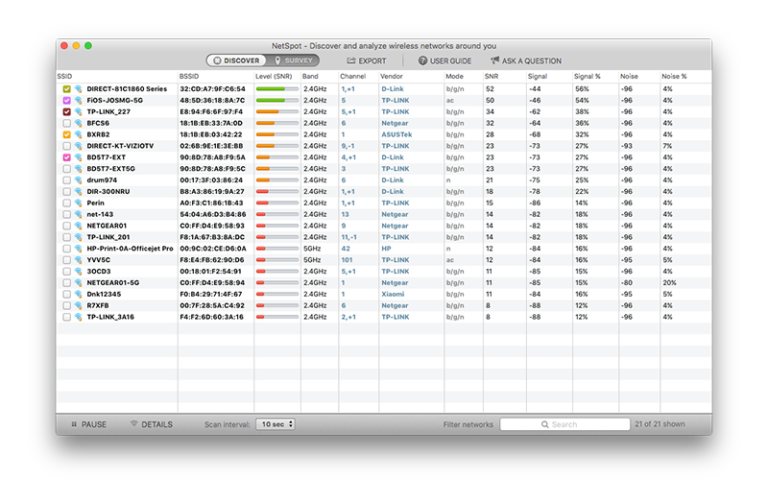768x480 pixels.
Task: Switch to Discover mode
Action: 237,61
